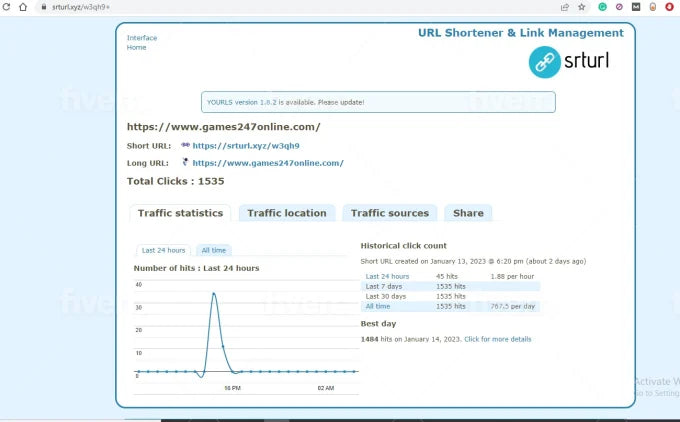Click All time in historical table
680x422 pixels.
[378, 306]
